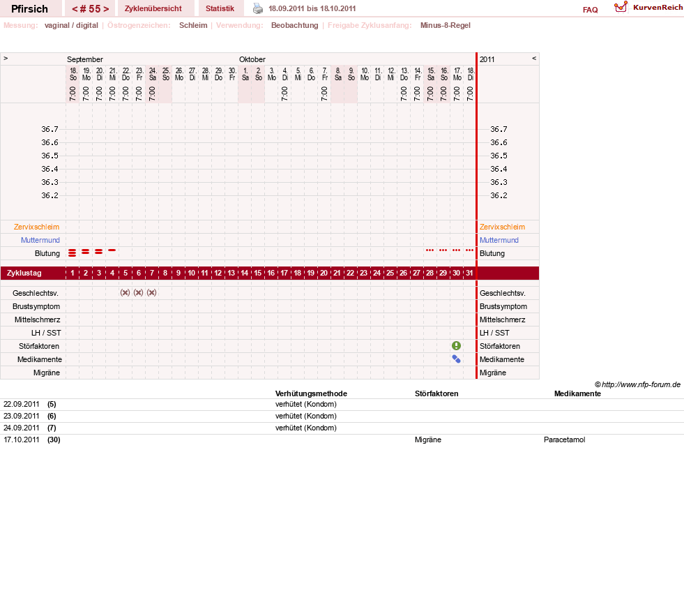684x616 pixels.
Task: Click the '18. So' date column header
Action: pyautogui.click(x=73, y=74)
